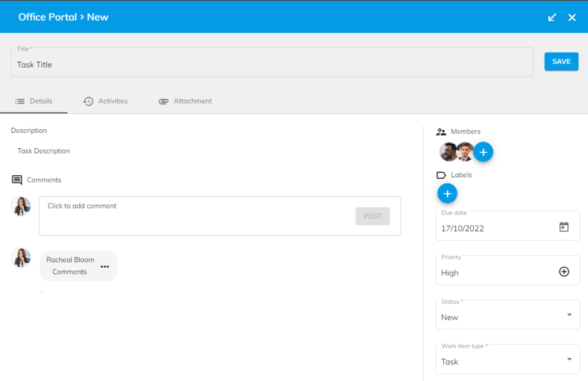Click the plus icon on Priority field
Image resolution: width=588 pixels, height=381 pixels.
click(x=563, y=271)
